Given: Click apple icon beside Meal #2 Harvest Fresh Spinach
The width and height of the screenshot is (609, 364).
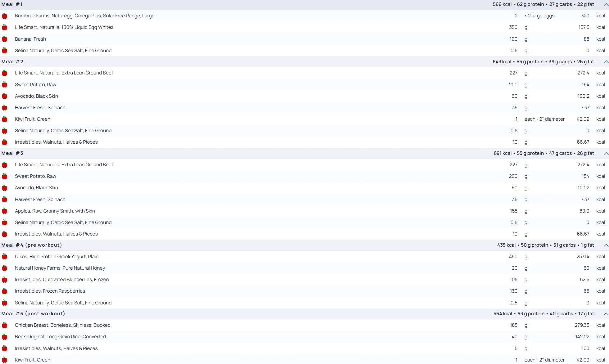Looking at the screenshot, I should click(5, 108).
